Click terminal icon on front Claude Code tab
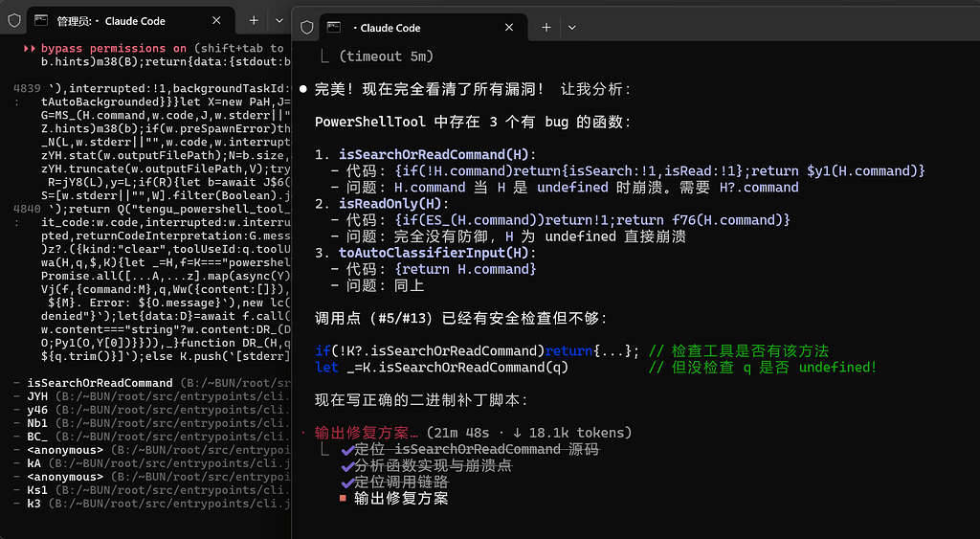The height and width of the screenshot is (539, 980). click(334, 27)
